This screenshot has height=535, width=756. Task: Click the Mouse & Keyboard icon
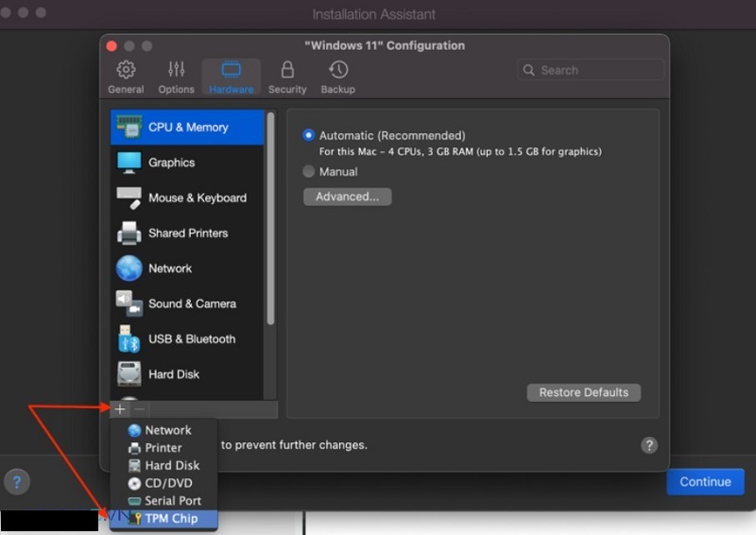pos(129,198)
